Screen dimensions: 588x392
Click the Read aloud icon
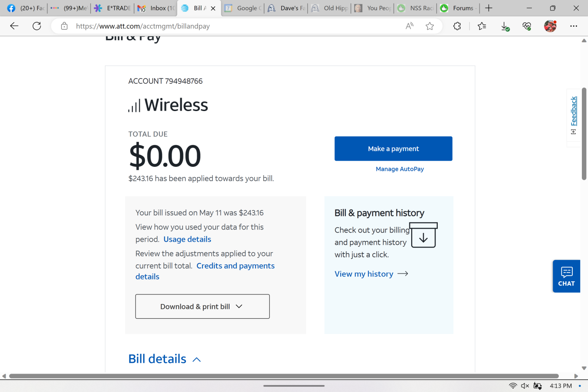click(x=409, y=26)
